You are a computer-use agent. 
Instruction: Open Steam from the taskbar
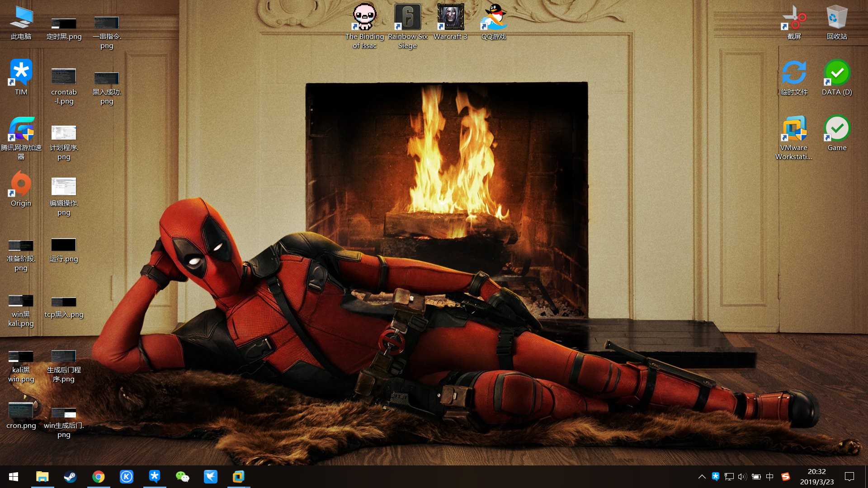pos(70,477)
